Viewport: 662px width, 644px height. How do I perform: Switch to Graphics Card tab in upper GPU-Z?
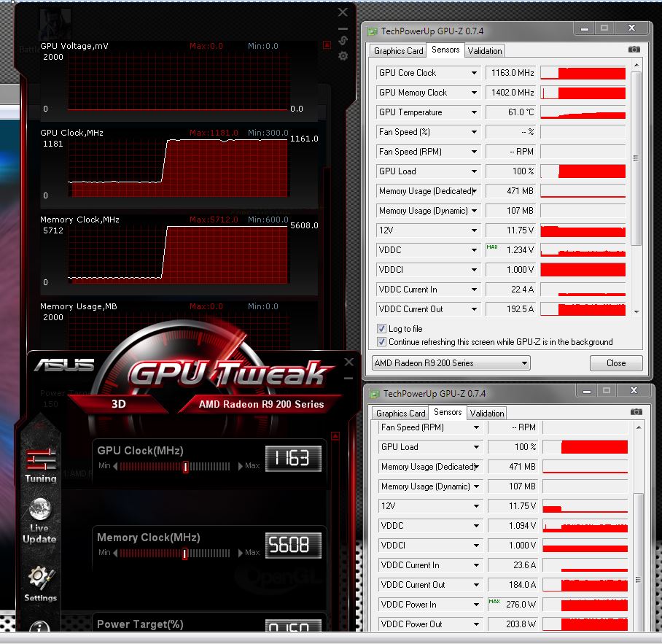tap(398, 51)
